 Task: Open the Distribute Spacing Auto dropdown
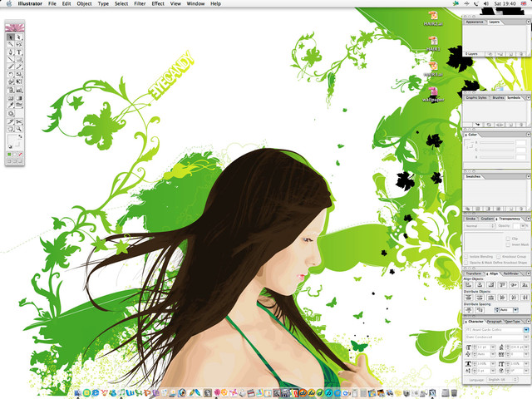point(515,310)
